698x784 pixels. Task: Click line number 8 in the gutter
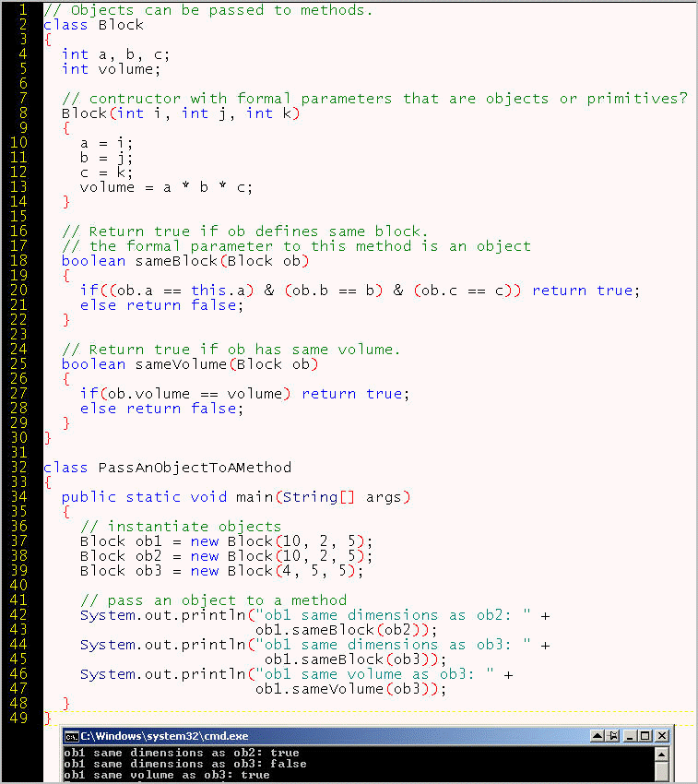pyautogui.click(x=23, y=113)
